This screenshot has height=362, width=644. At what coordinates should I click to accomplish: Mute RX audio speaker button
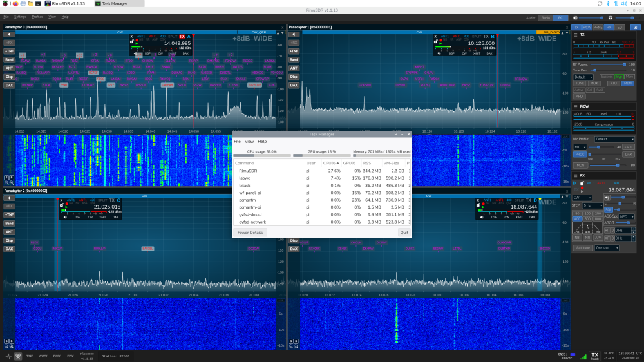pyautogui.click(x=607, y=198)
